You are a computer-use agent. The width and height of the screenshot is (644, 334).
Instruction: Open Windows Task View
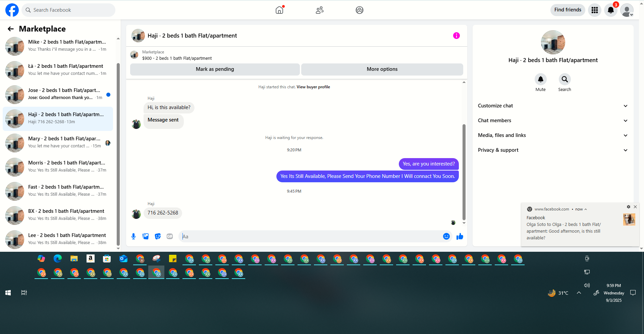click(24, 293)
